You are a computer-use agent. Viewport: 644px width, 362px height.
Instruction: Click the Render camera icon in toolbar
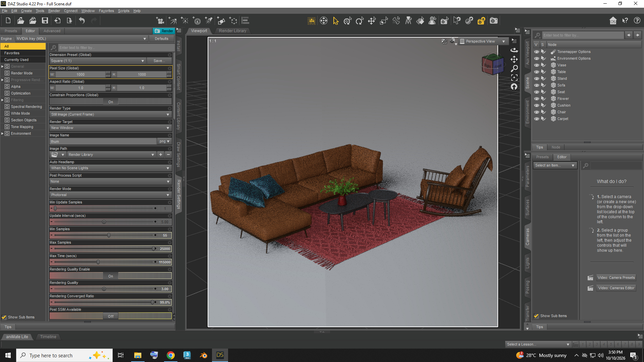click(x=494, y=21)
